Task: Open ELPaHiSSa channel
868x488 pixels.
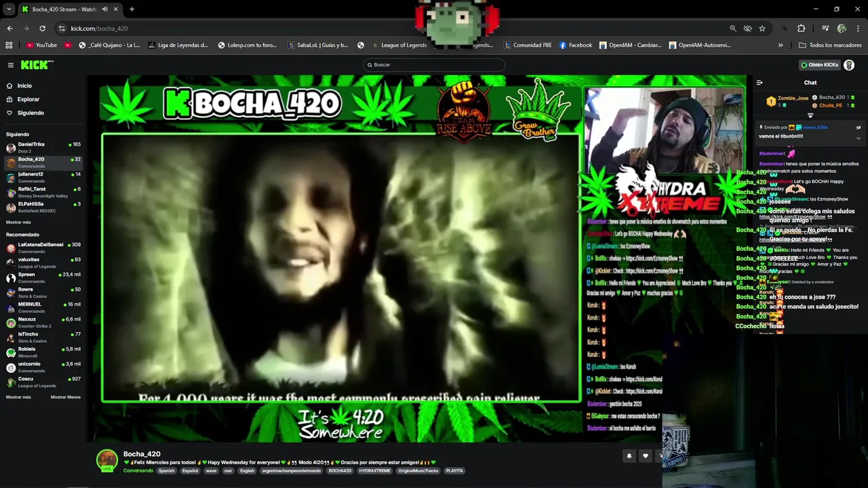Action: click(43, 207)
